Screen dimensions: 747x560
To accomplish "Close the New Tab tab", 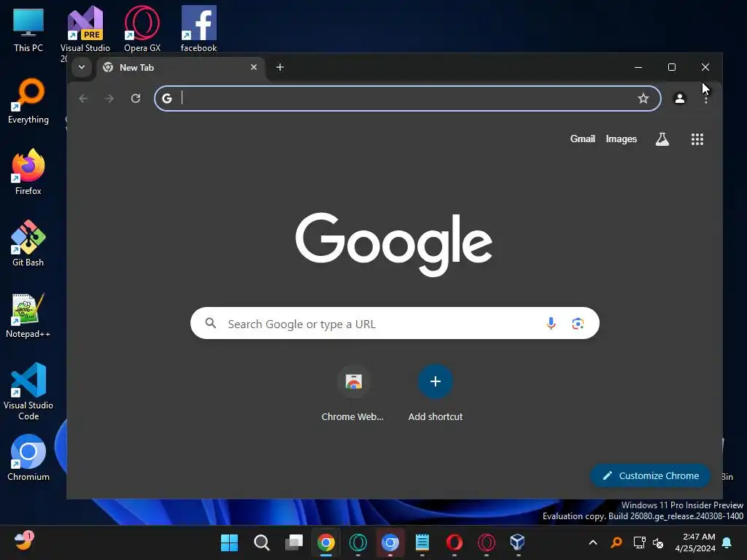I will coord(254,67).
